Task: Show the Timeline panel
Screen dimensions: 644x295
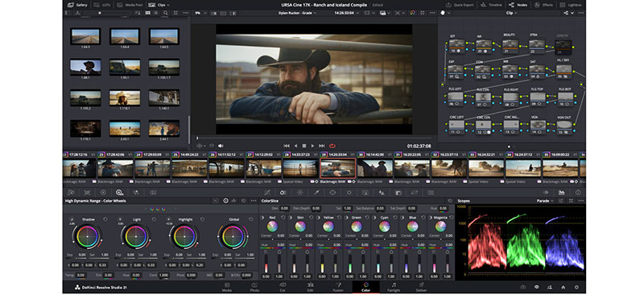Action: tap(491, 5)
